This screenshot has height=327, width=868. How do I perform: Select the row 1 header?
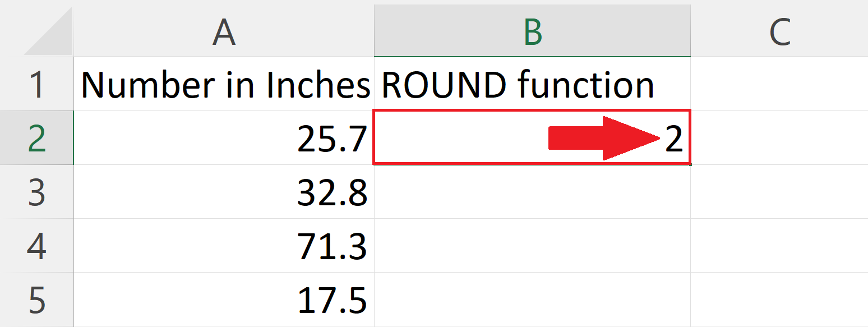(35, 84)
